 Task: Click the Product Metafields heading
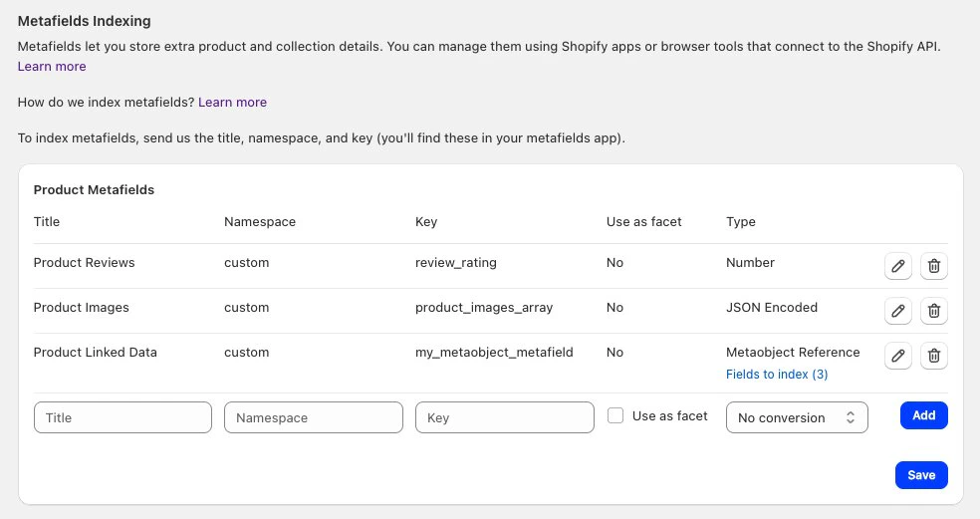(94, 189)
